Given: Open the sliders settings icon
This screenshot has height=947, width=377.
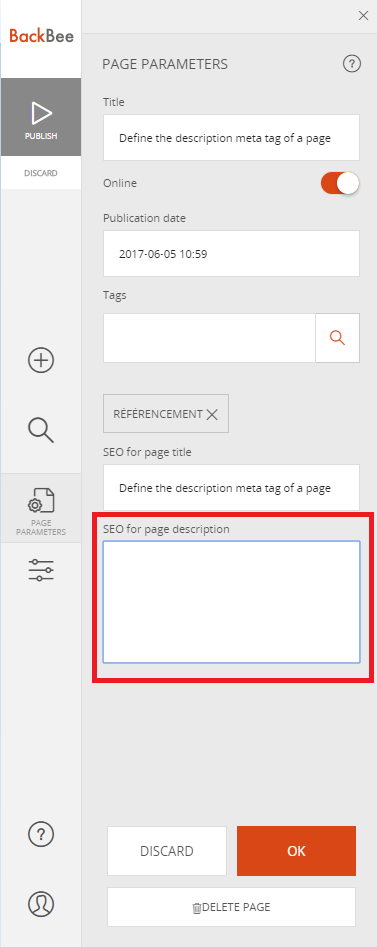Looking at the screenshot, I should point(41,570).
